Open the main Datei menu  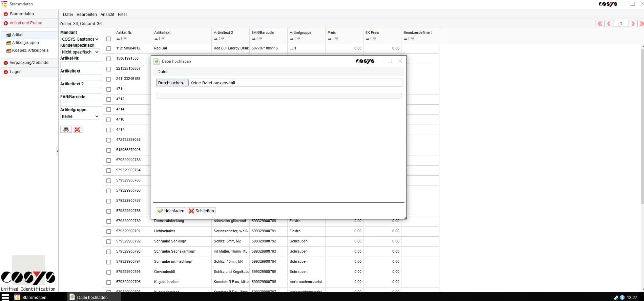pos(68,15)
